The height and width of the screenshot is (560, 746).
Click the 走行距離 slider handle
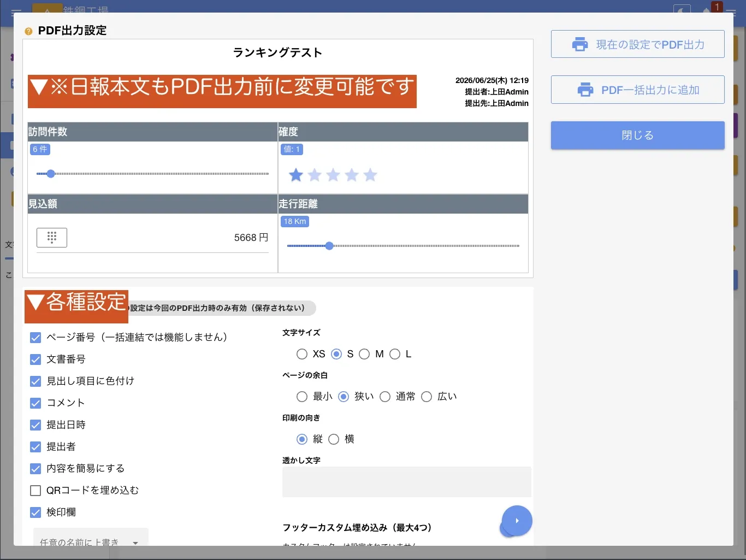[329, 246]
